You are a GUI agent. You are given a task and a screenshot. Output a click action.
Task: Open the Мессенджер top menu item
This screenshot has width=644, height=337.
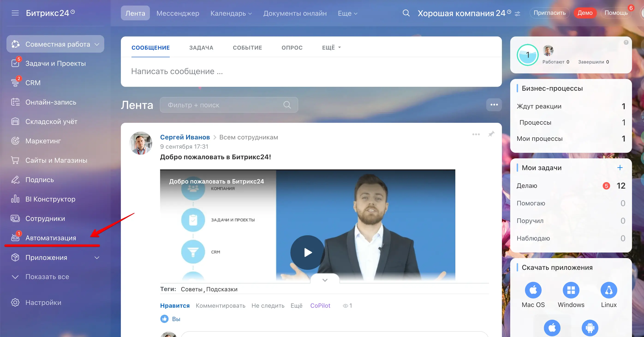[x=178, y=13]
